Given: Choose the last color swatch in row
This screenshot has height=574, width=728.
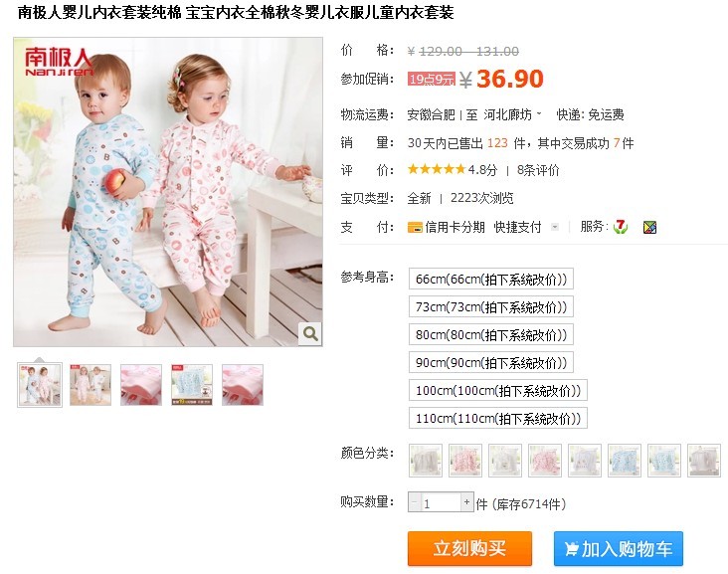Looking at the screenshot, I should [704, 461].
